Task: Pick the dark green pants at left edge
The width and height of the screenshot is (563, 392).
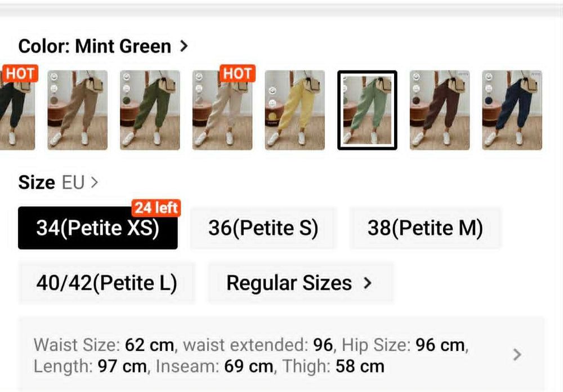Action: (x=17, y=110)
